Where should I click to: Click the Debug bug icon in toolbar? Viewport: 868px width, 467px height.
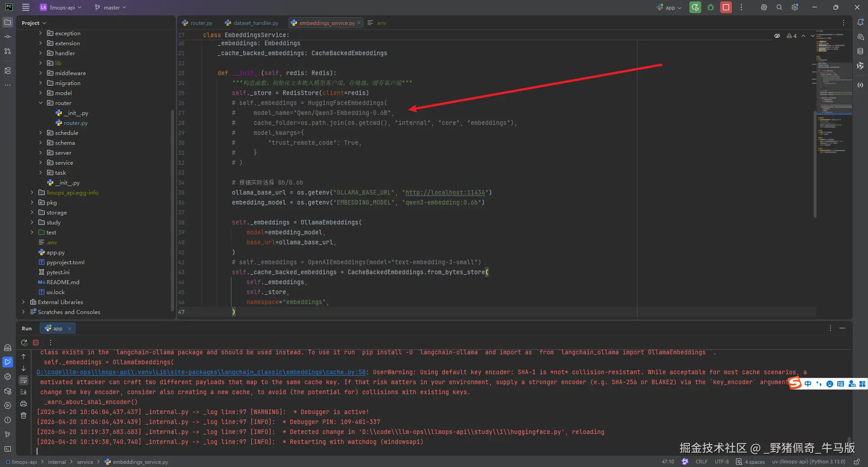pyautogui.click(x=711, y=7)
